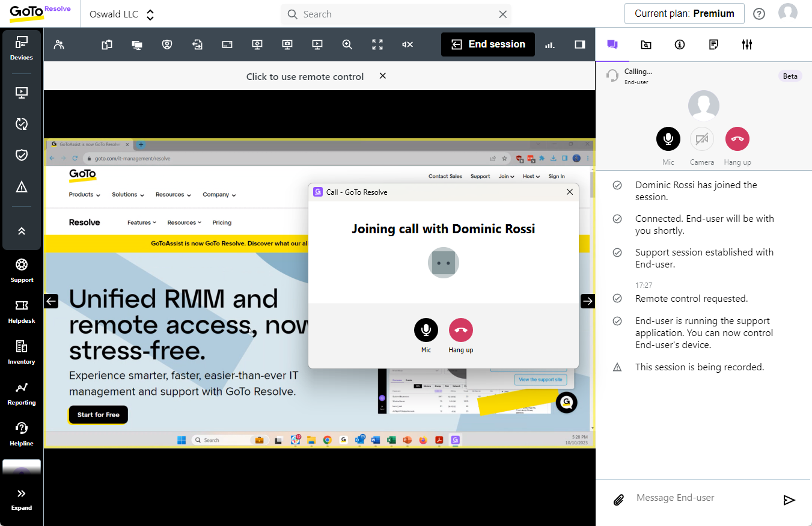Click the Helpdesk icon in left sidebar
Image resolution: width=812 pixels, height=526 pixels.
(x=22, y=311)
